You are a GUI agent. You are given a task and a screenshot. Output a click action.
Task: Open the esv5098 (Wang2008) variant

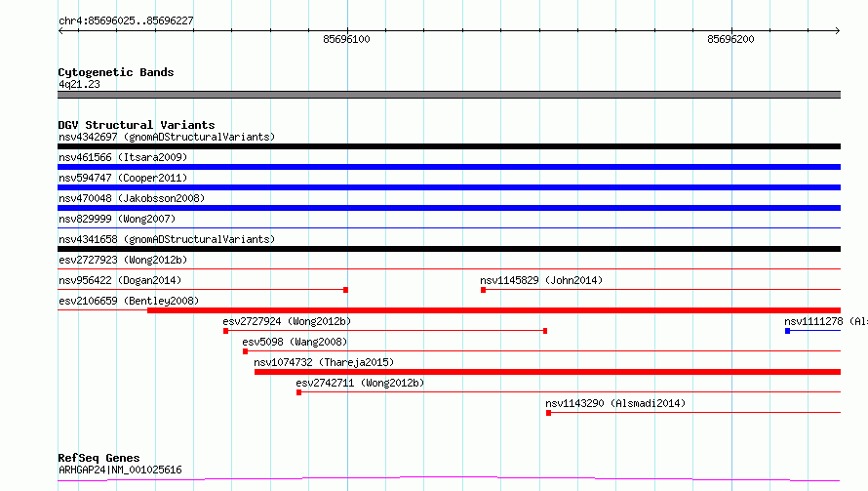[295, 342]
